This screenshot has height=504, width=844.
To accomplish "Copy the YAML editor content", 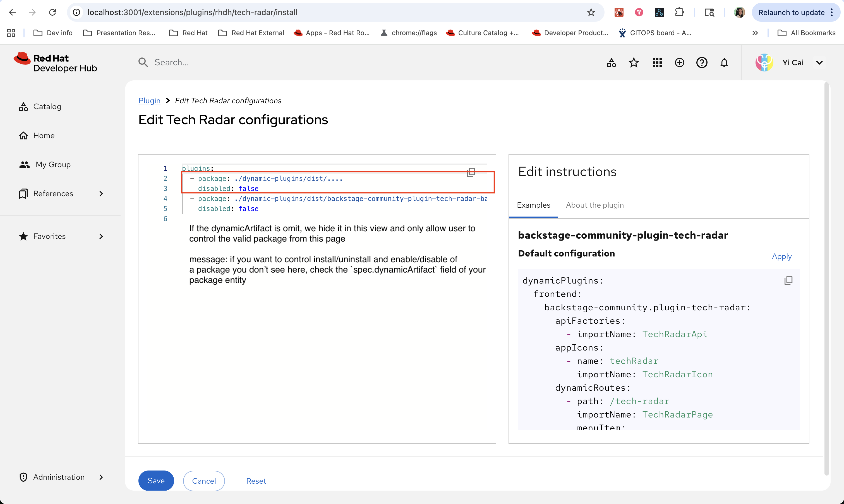I will point(471,172).
